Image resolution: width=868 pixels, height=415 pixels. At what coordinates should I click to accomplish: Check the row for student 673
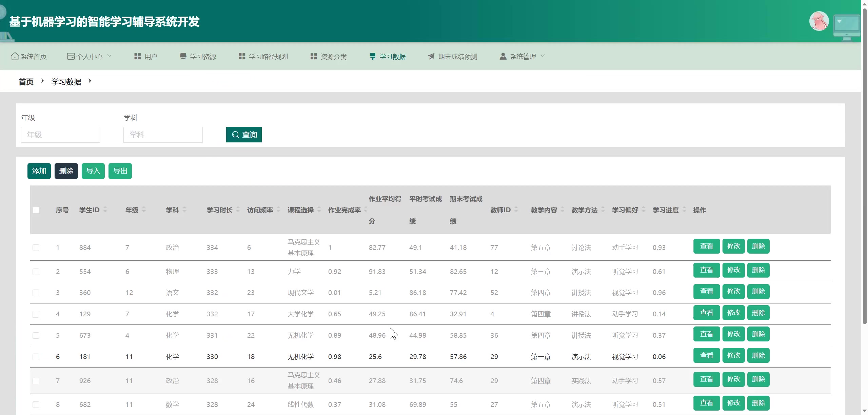click(36, 335)
